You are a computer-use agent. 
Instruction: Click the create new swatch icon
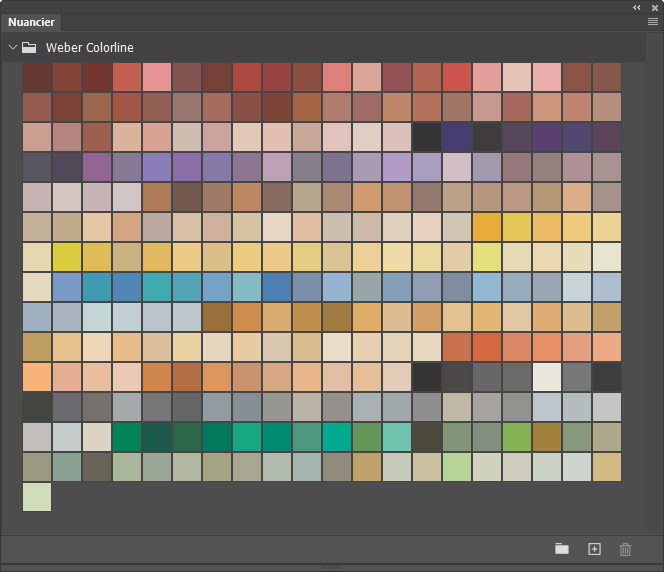pyautogui.click(x=594, y=549)
